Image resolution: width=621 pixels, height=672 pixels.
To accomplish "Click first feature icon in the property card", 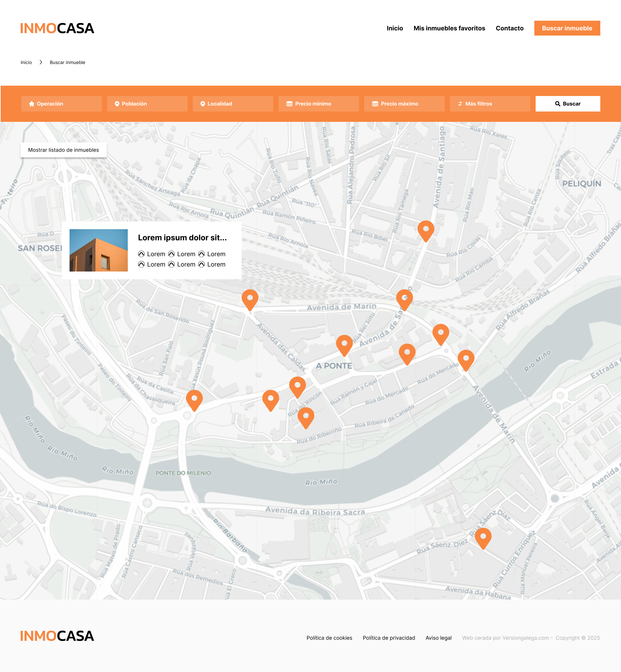I will (x=141, y=254).
